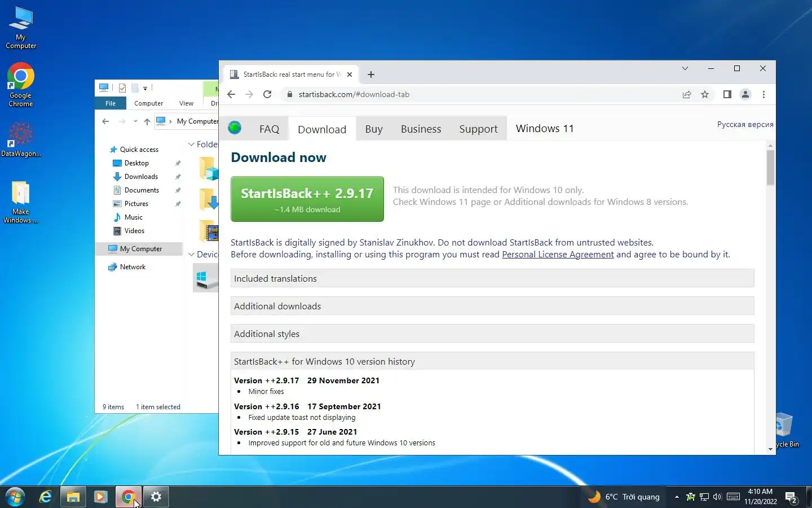Viewport: 812px width, 508px height.
Task: Click Explorer up-folder arrow
Action: (147, 121)
